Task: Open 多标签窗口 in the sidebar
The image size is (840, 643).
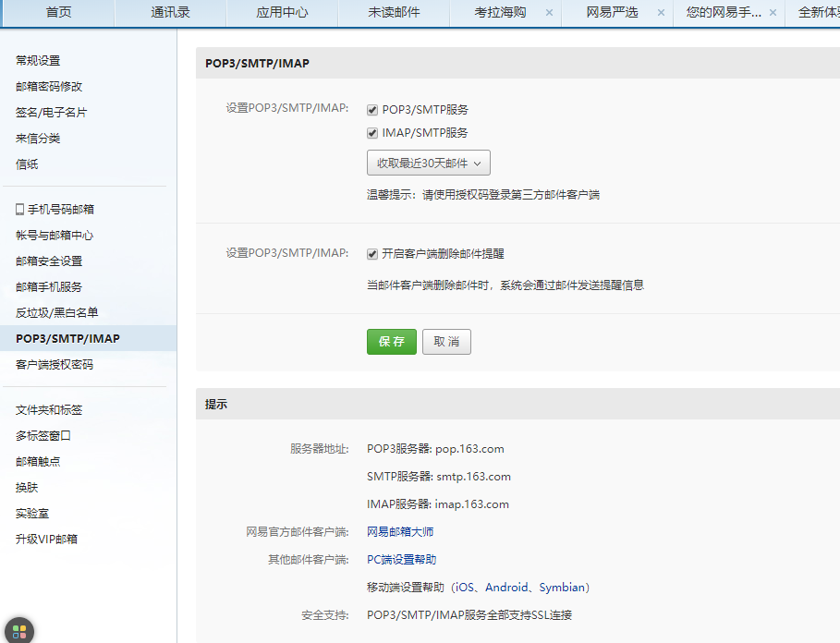Action: point(43,436)
